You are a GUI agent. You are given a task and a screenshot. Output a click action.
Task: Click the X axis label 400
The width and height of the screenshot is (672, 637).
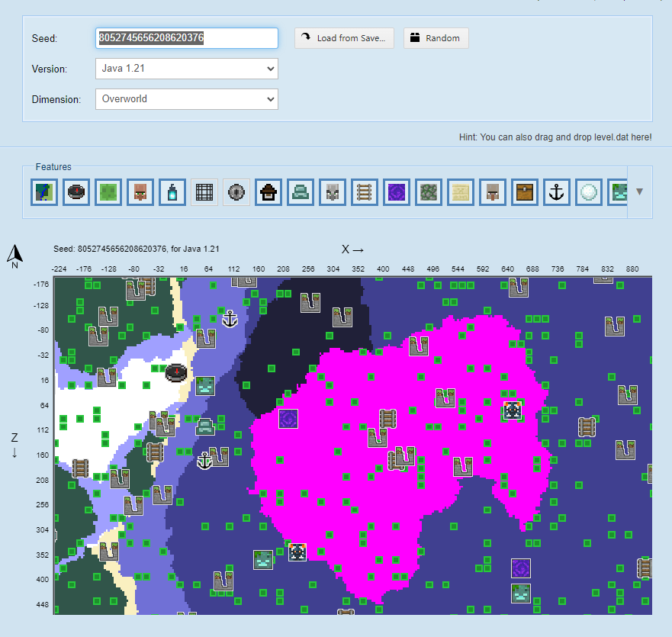click(x=383, y=269)
